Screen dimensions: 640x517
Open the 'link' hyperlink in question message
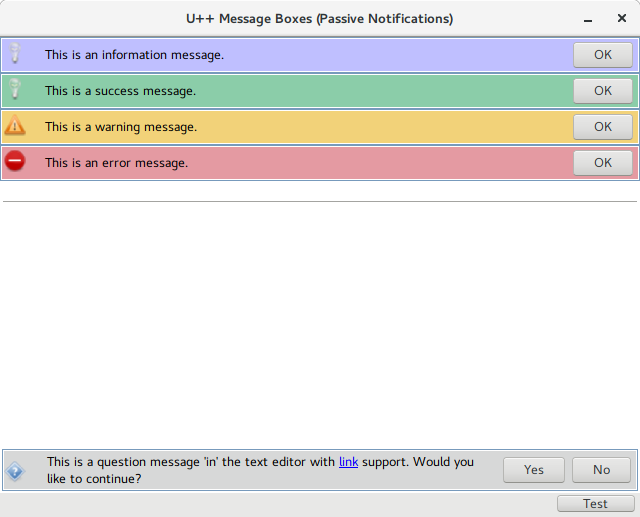point(348,462)
